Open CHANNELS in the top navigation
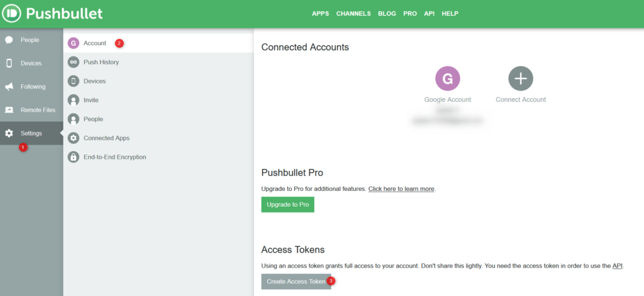This screenshot has width=644, height=296. pos(353,14)
